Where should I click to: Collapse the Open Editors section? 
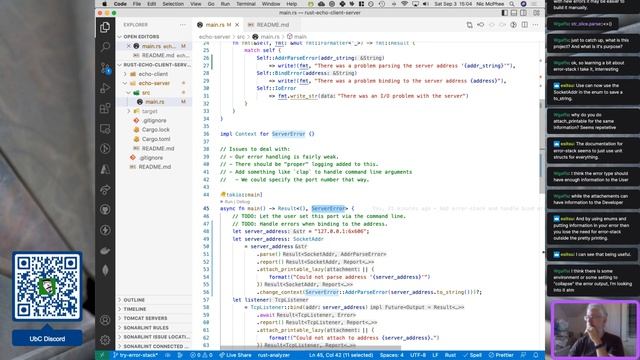[154, 37]
